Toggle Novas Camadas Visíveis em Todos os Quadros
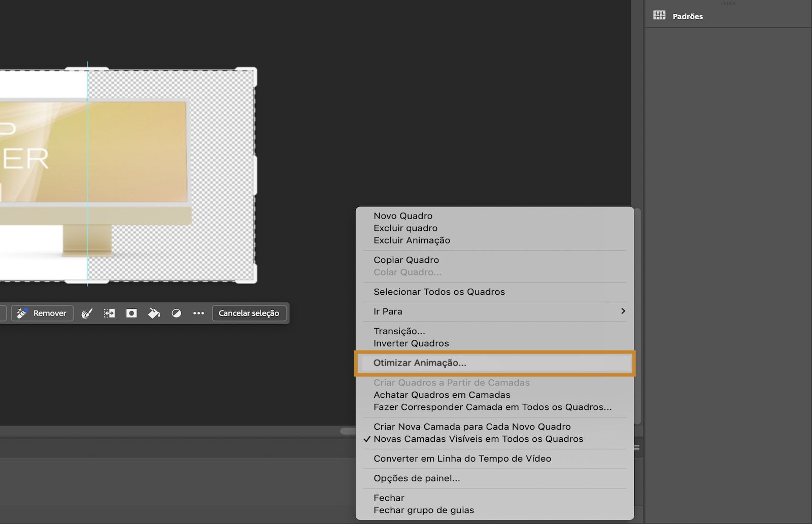Image resolution: width=812 pixels, height=524 pixels. point(478,439)
